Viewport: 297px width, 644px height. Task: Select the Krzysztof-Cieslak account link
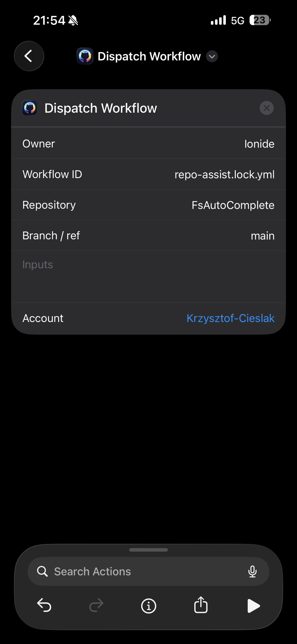(230, 318)
